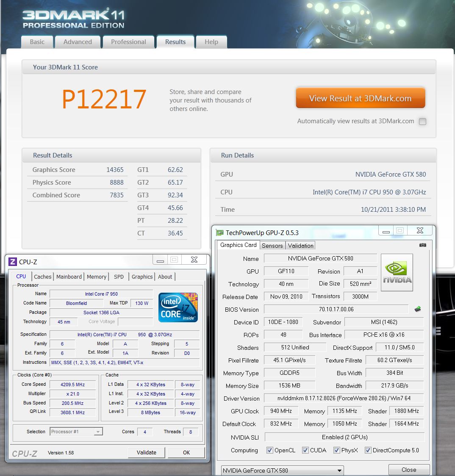Click the Validate button in CPU-Z
The height and width of the screenshot is (476, 455).
point(147,453)
